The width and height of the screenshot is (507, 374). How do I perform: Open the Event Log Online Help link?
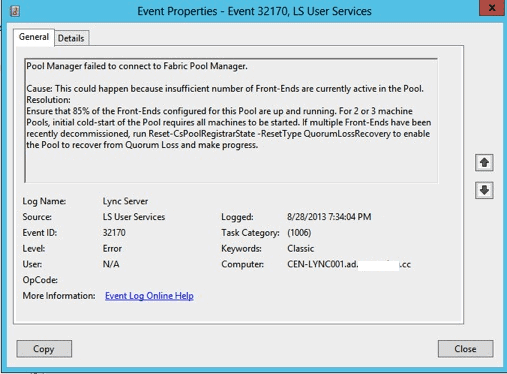click(x=149, y=296)
